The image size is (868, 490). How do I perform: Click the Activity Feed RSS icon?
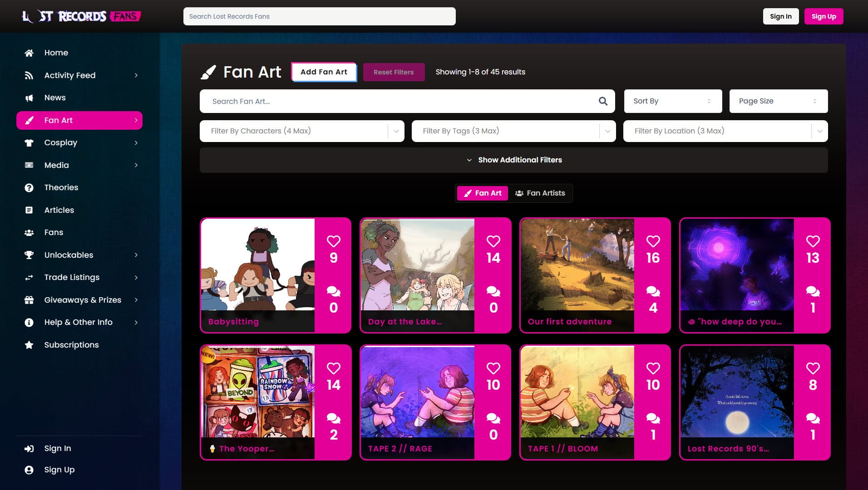[x=29, y=75]
